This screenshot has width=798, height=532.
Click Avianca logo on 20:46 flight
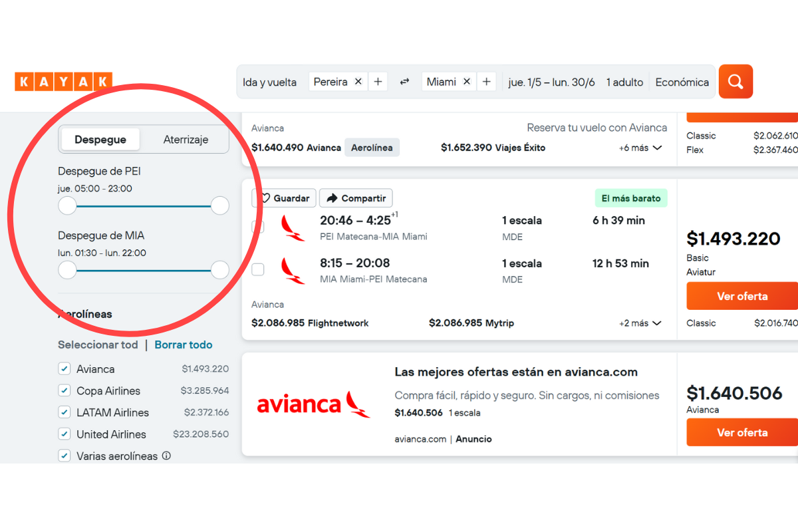click(x=293, y=227)
